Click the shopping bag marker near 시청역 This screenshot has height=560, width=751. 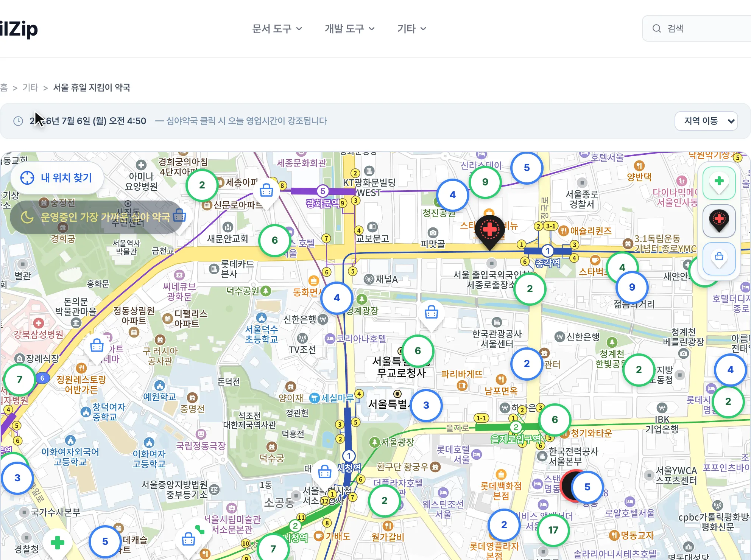pos(325,473)
